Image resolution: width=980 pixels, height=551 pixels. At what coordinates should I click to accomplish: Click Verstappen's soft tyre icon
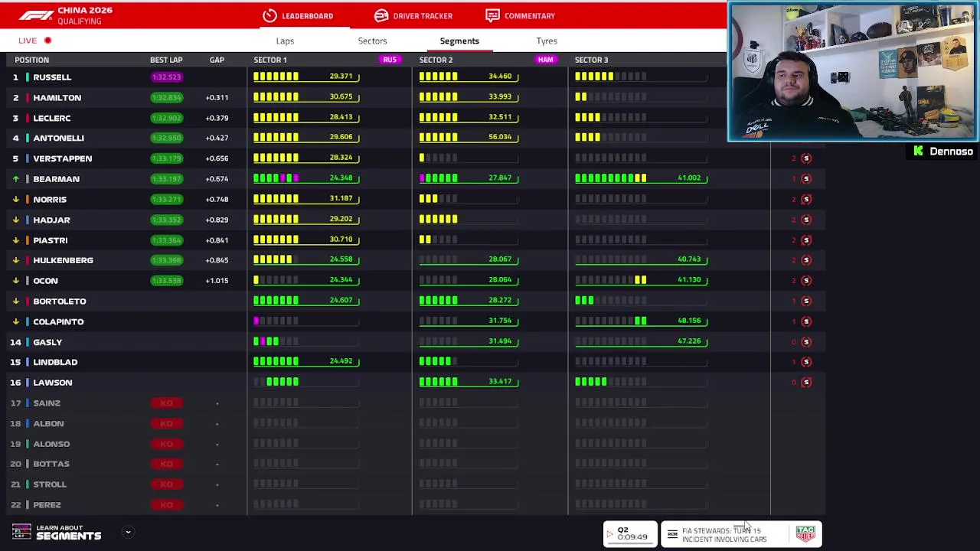806,158
